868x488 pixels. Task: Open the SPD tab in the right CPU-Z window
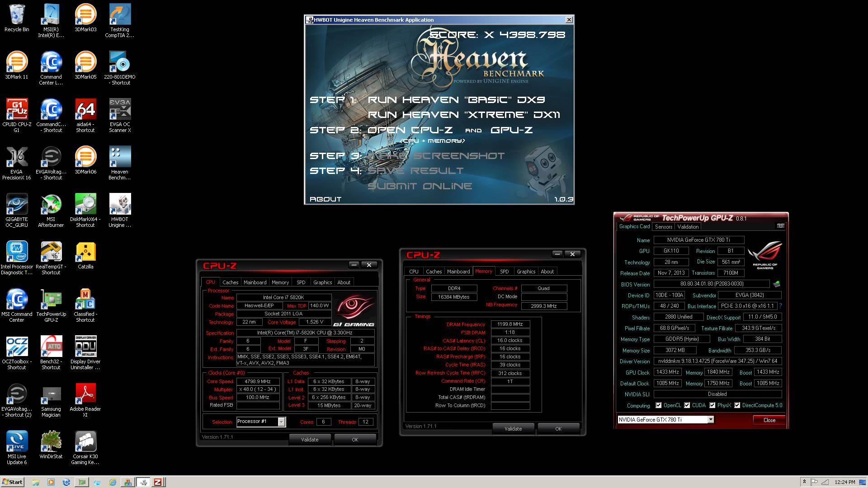click(505, 271)
